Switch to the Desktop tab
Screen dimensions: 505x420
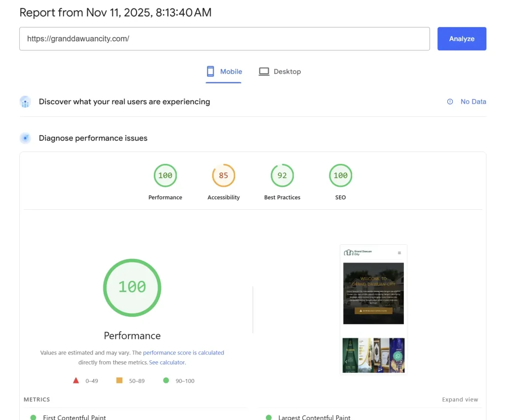pyautogui.click(x=280, y=71)
